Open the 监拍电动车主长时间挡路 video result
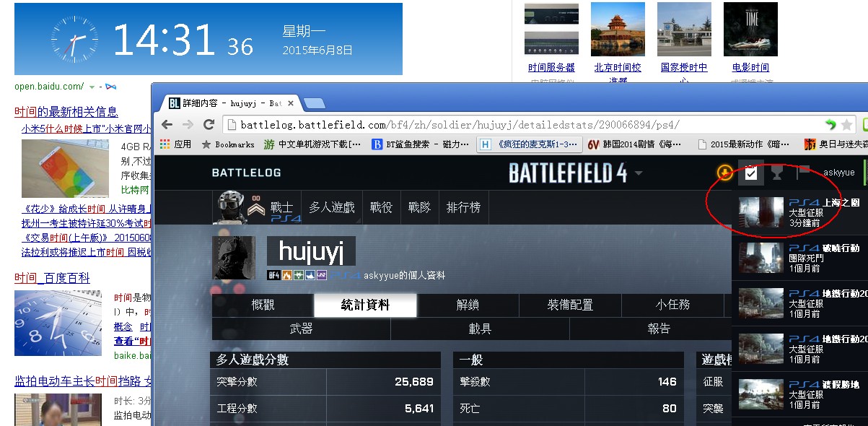Image resolution: width=868 pixels, height=426 pixels. tap(83, 381)
